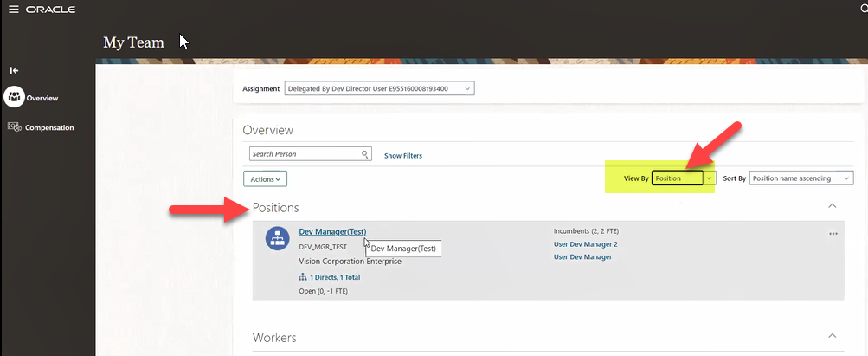Click the search magnifier in top bar
Image resolution: width=868 pixels, height=356 pixels.
pos(864,9)
